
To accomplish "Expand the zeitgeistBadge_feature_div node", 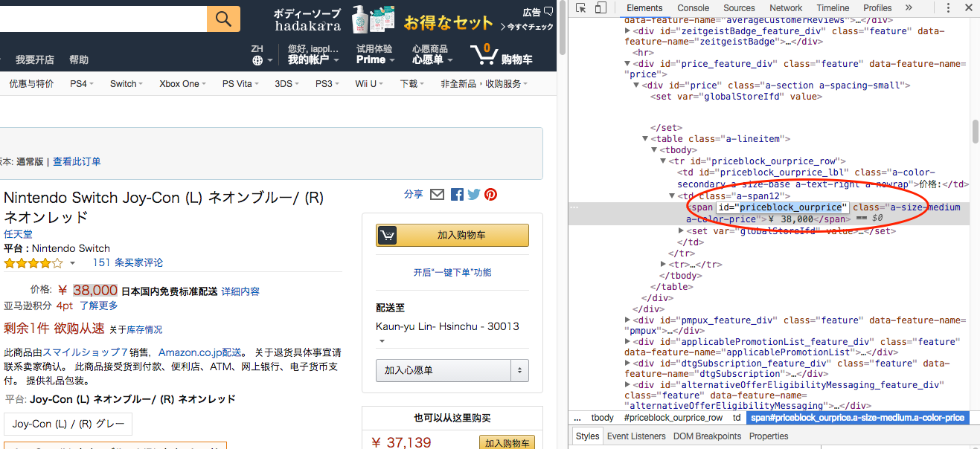I will (628, 31).
